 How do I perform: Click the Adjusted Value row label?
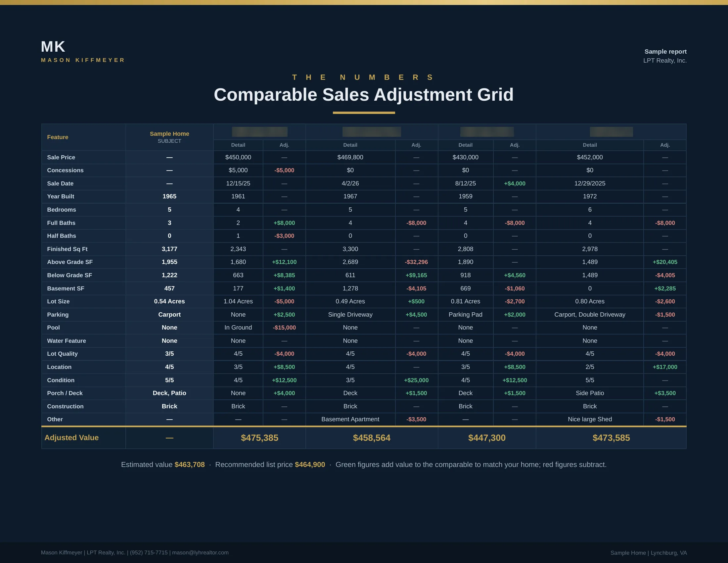[71, 437]
